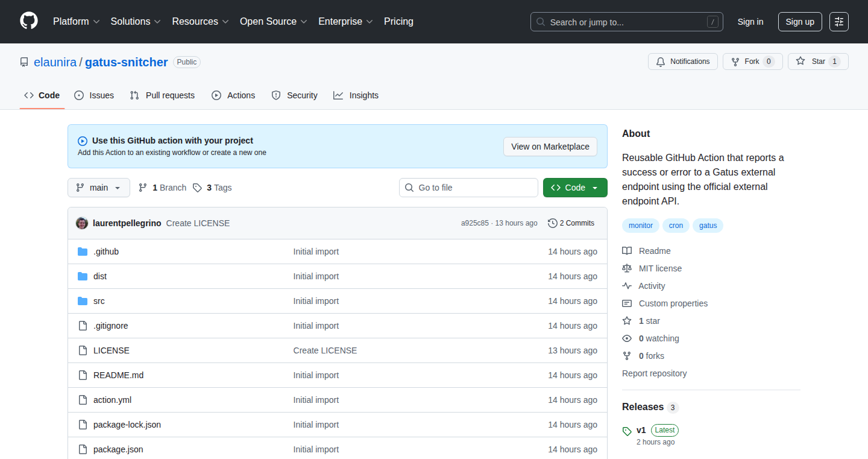Open the Pricing page
This screenshot has width=868, height=459.
click(x=398, y=21)
